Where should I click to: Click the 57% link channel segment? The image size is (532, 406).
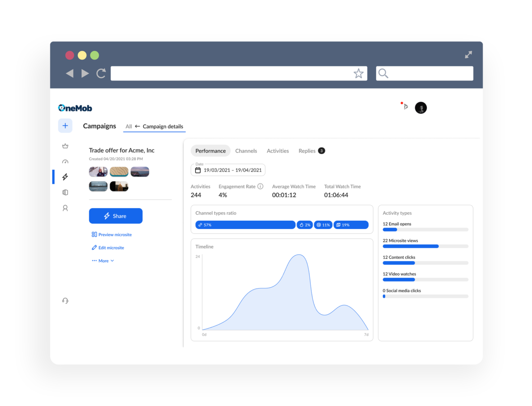tap(245, 225)
